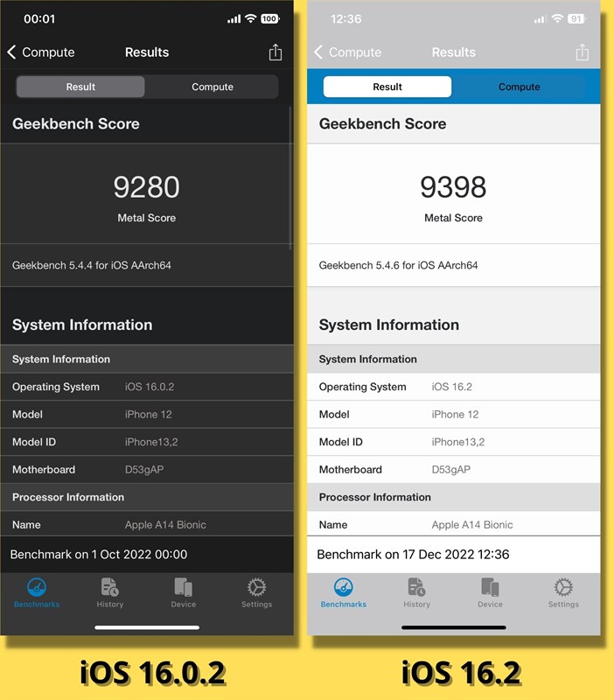The width and height of the screenshot is (614, 700).
Task: Open the History tab icon on the dark screen
Action: click(110, 587)
